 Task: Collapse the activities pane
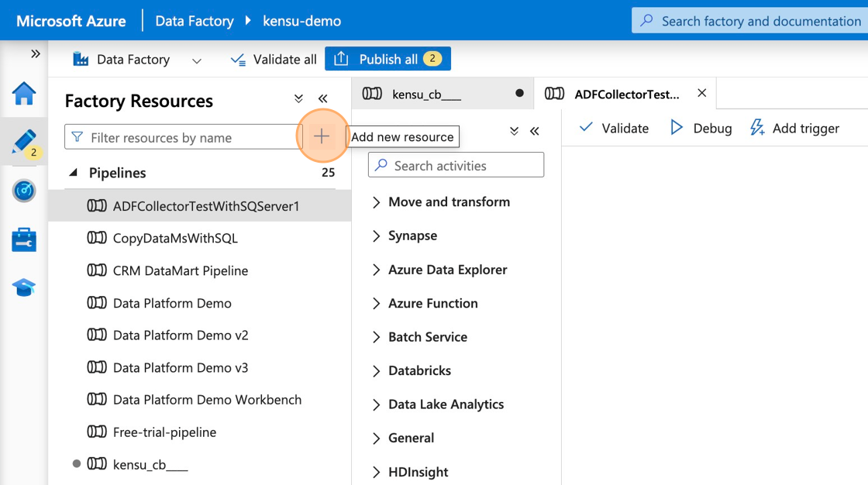[534, 131]
